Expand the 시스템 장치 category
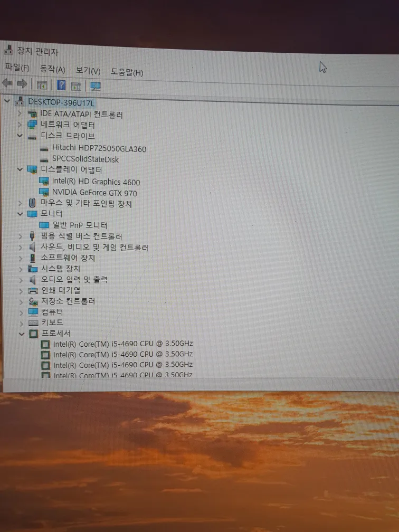 tap(21, 269)
